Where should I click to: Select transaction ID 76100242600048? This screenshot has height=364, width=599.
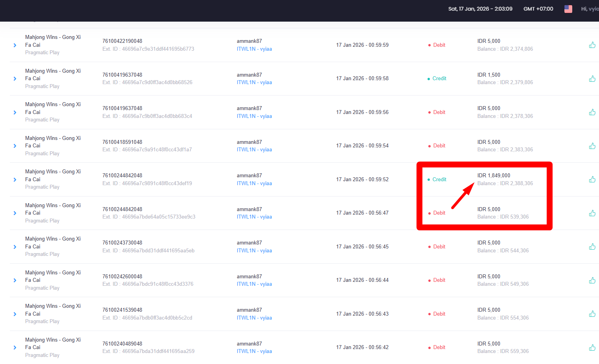[122, 276]
